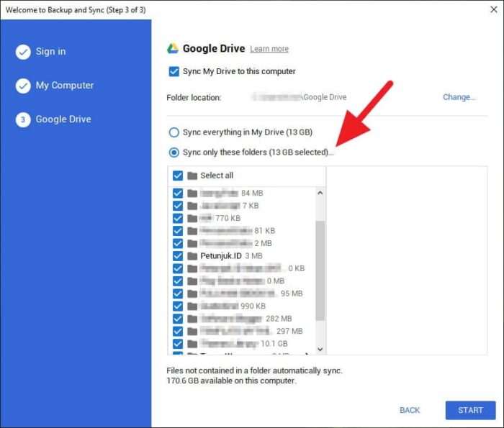Uncheck the 95 MB folder checkbox

coord(178,293)
